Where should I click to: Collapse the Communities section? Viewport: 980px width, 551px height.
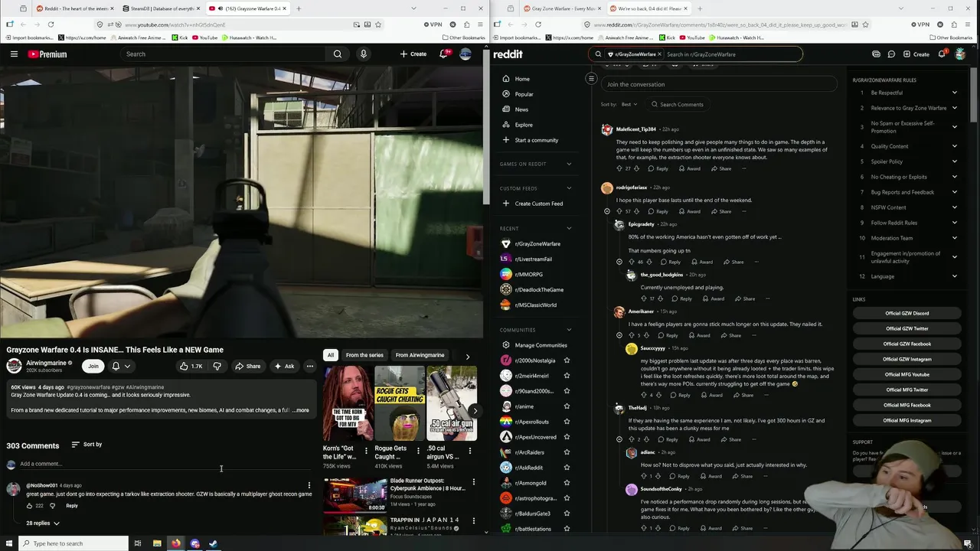click(569, 330)
